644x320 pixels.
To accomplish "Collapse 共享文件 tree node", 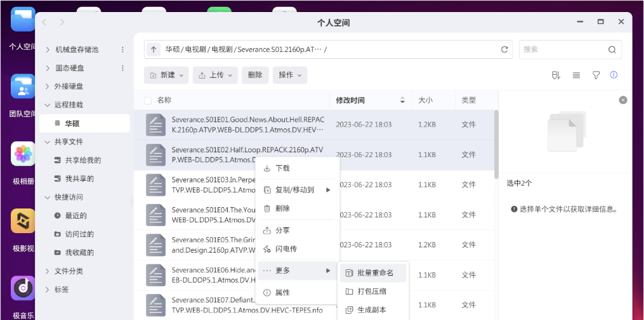I will coord(47,142).
